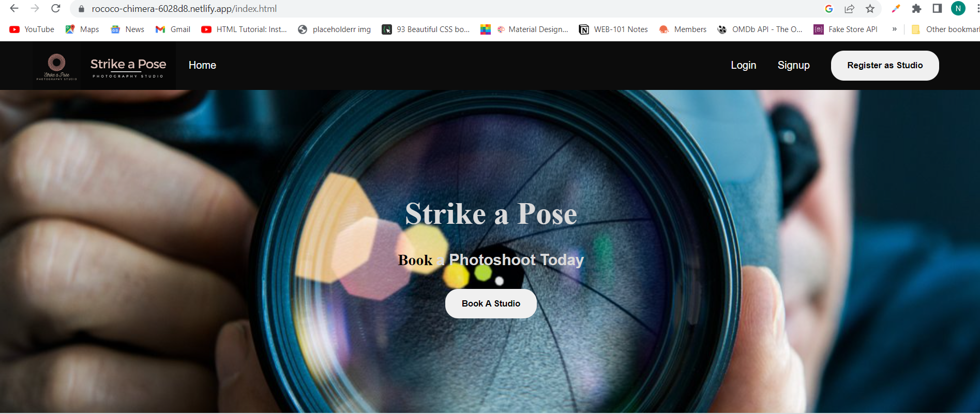The image size is (980, 414).
Task: Open the News bookmark
Action: tap(127, 29)
